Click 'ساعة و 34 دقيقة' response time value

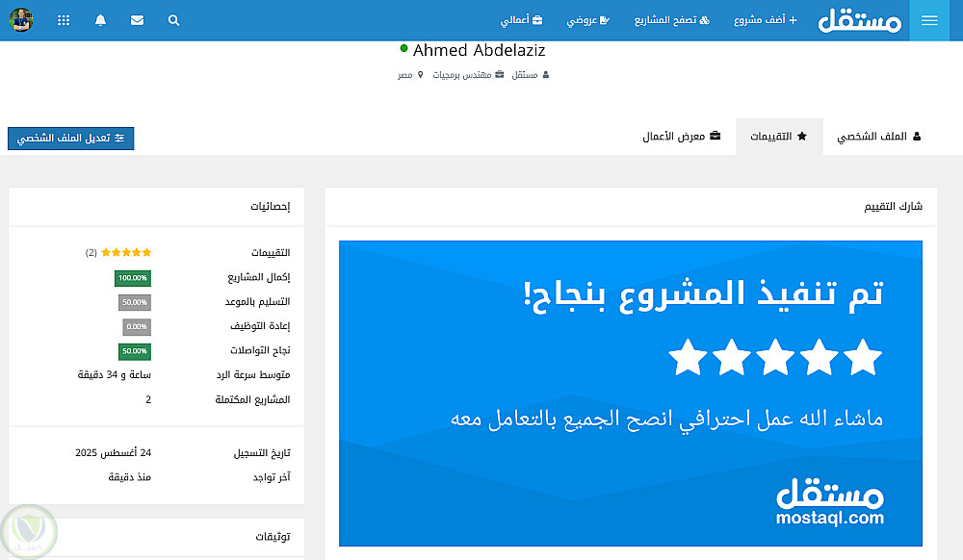[115, 374]
